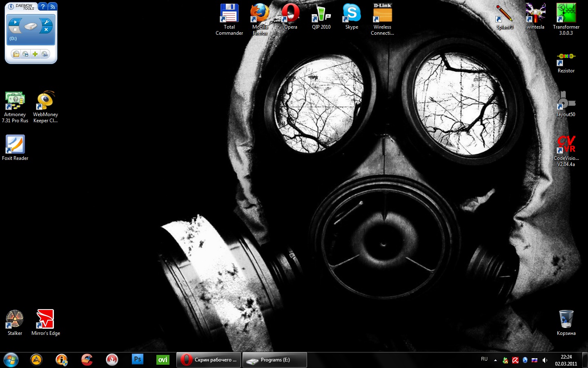Open the Daemon Tools gadget help tab

(42, 7)
